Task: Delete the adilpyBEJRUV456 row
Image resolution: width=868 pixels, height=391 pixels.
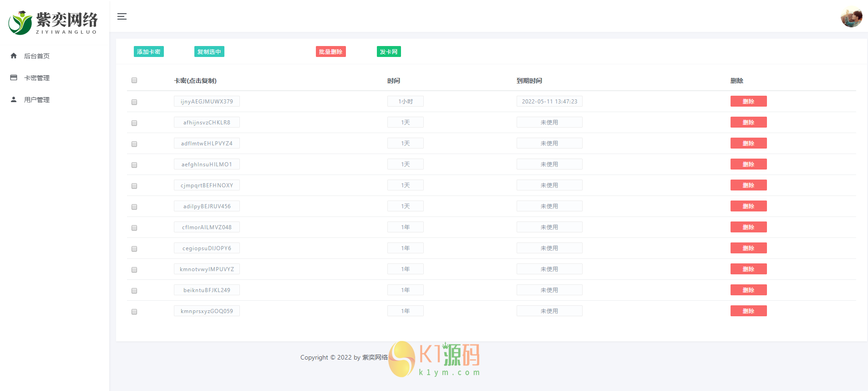Action: (748, 206)
